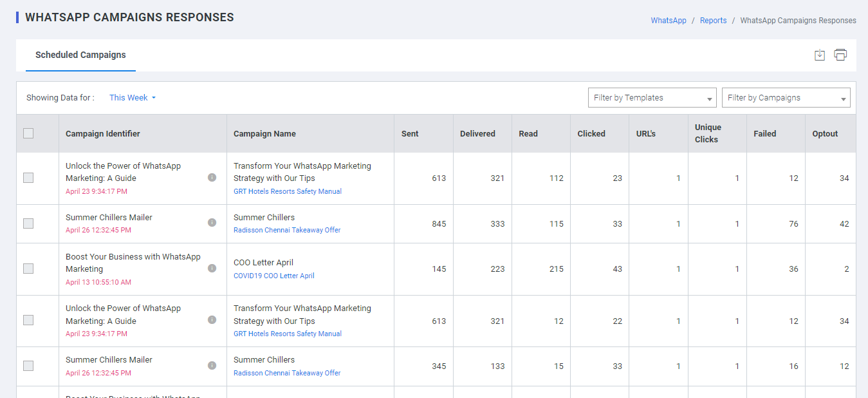868x398 pixels.
Task: Click the failed value 16
Action: click(x=793, y=366)
